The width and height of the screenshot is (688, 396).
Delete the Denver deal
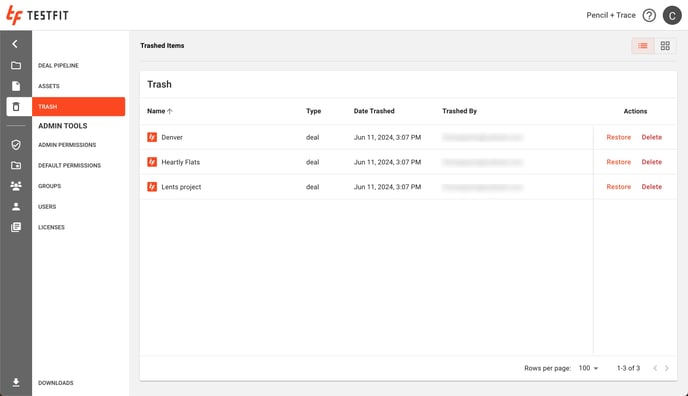[652, 137]
